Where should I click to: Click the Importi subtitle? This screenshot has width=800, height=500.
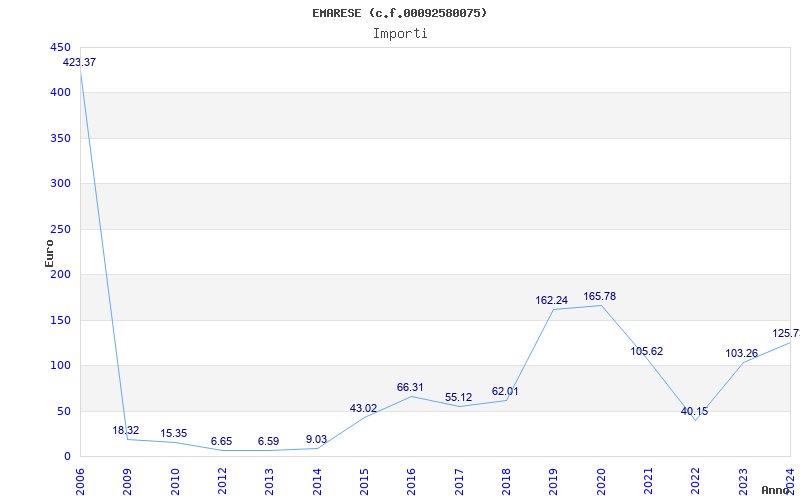(x=400, y=34)
